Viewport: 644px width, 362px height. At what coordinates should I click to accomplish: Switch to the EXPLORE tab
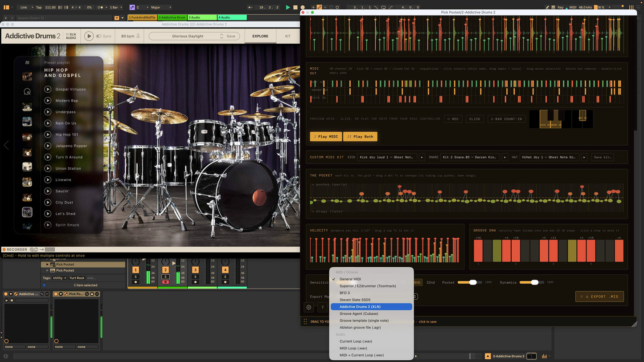click(x=260, y=36)
